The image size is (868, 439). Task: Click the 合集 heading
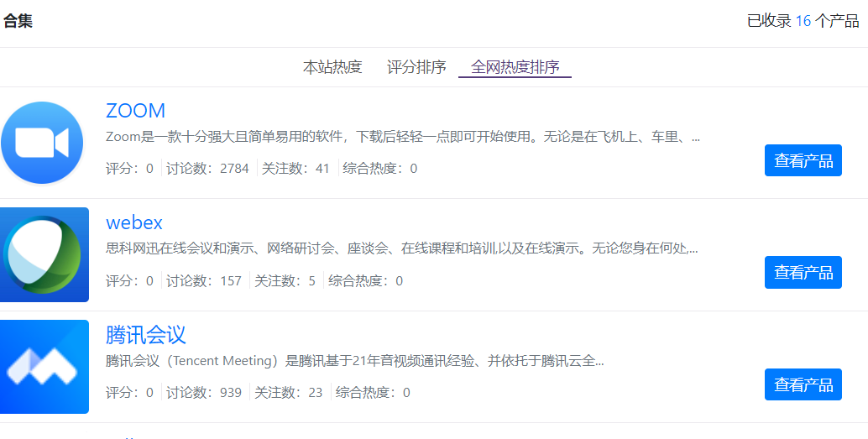(18, 21)
